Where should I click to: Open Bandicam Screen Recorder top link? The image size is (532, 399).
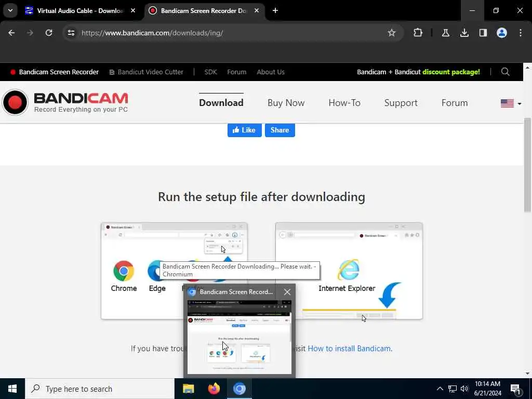coord(55,72)
